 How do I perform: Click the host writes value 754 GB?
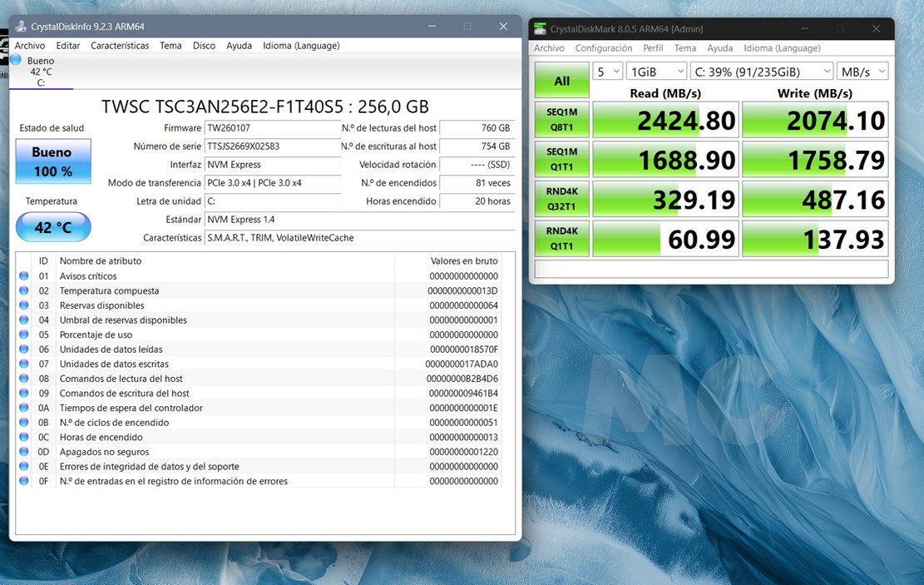[477, 146]
